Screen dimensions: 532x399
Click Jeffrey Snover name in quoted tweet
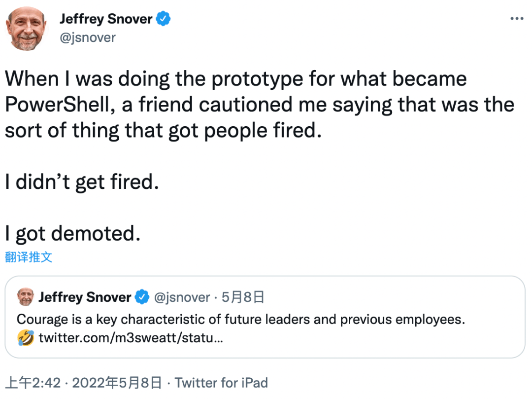[85, 297]
